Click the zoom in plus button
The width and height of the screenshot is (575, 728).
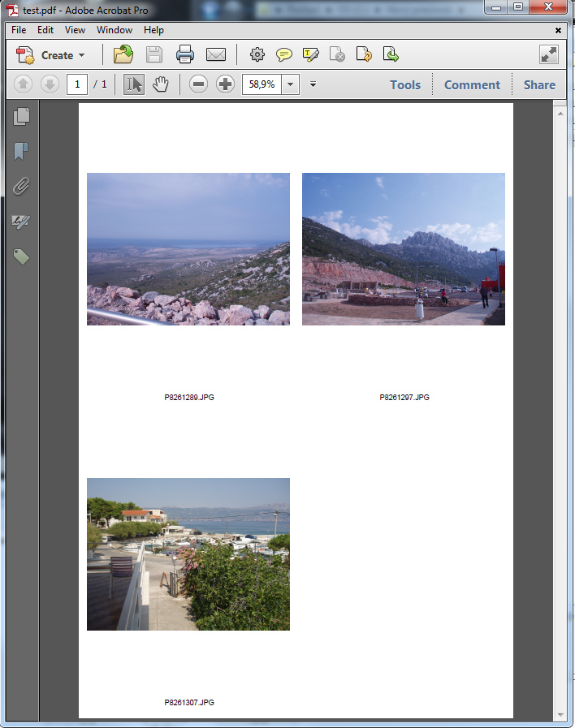pos(225,84)
